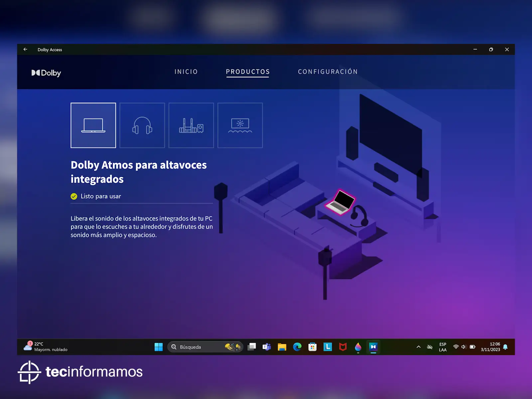Open the notifications bell icon
Screen dimensions: 532x399
(x=505, y=347)
